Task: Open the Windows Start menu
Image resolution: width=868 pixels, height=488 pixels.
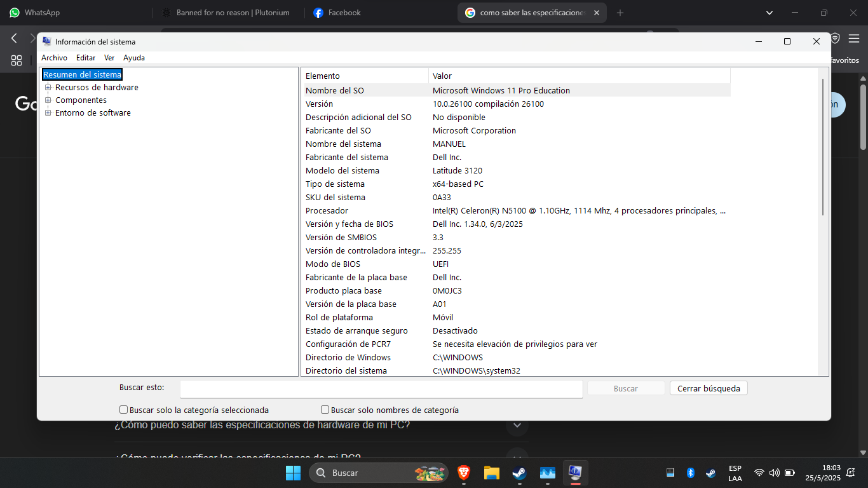Action: tap(293, 473)
